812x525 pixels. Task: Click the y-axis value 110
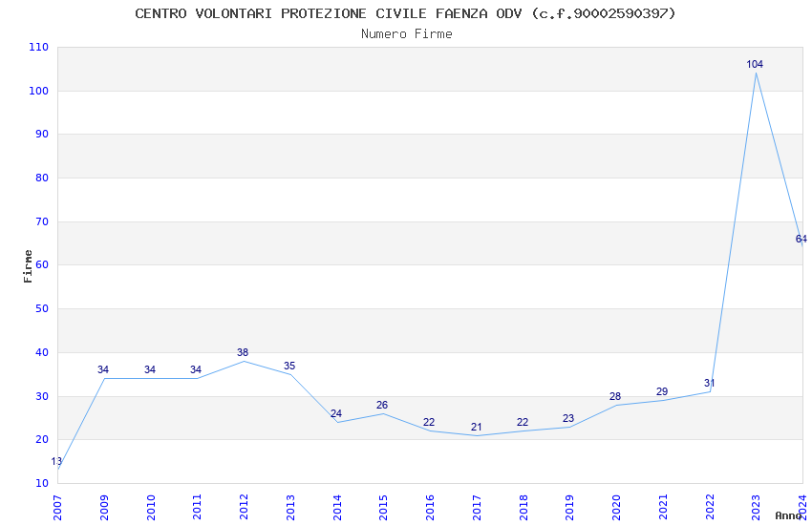(x=38, y=47)
